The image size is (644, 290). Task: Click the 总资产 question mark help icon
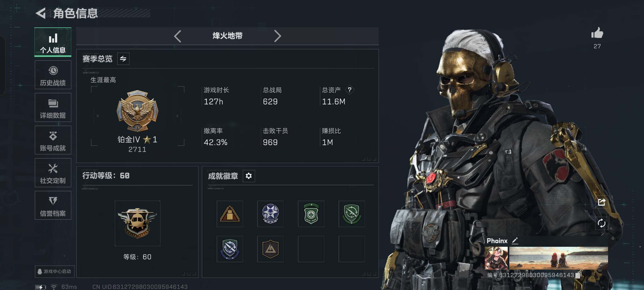350,90
